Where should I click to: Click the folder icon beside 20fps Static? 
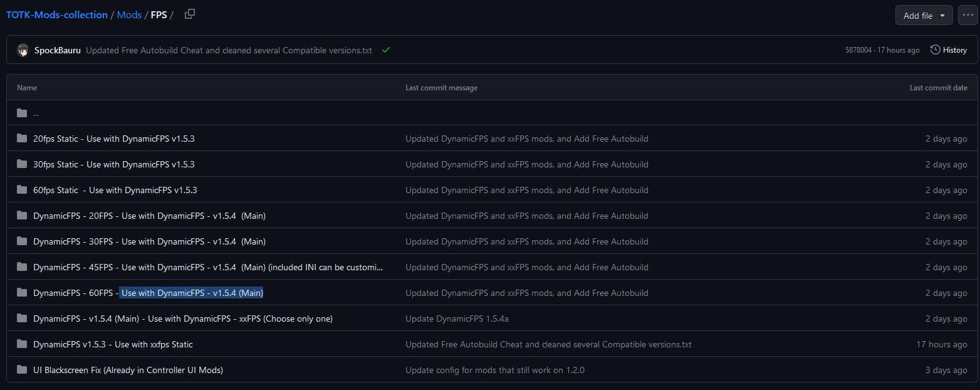click(x=21, y=138)
